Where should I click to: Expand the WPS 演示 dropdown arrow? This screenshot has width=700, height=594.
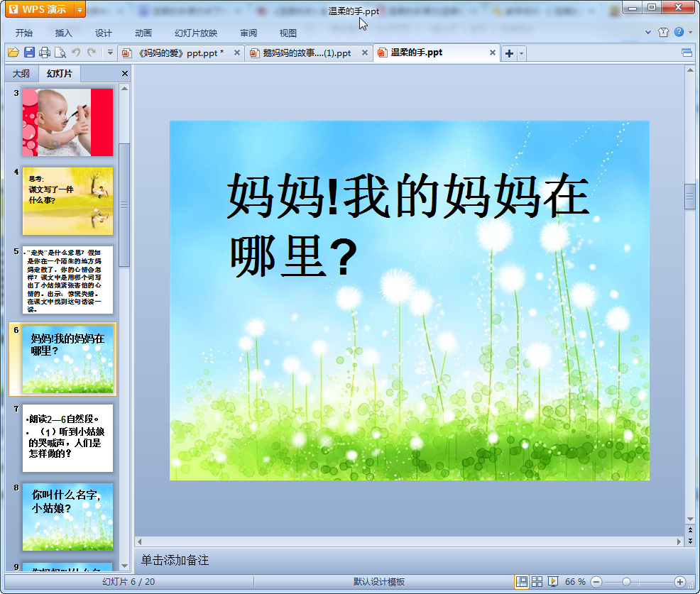pos(80,9)
